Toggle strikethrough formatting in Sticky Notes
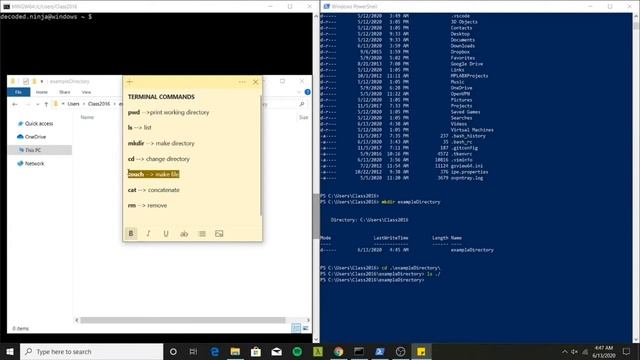The height and width of the screenshot is (360, 640). (x=184, y=233)
